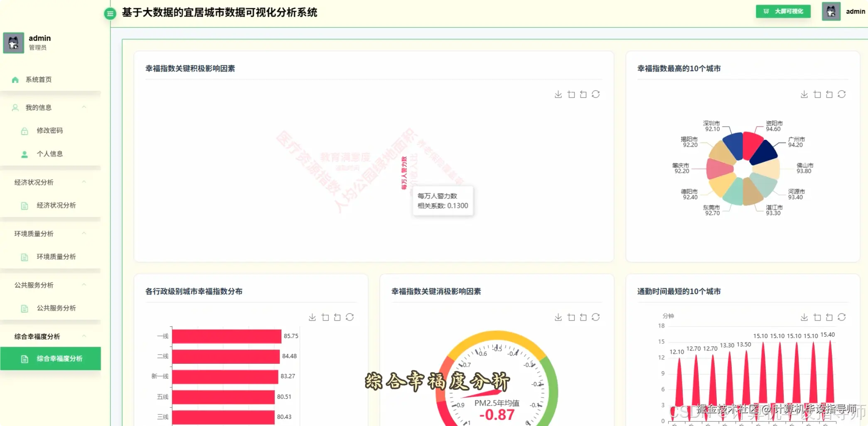
Task: Save 幸福指数关键积极影响因素 chart via download icon
Action: [558, 94]
